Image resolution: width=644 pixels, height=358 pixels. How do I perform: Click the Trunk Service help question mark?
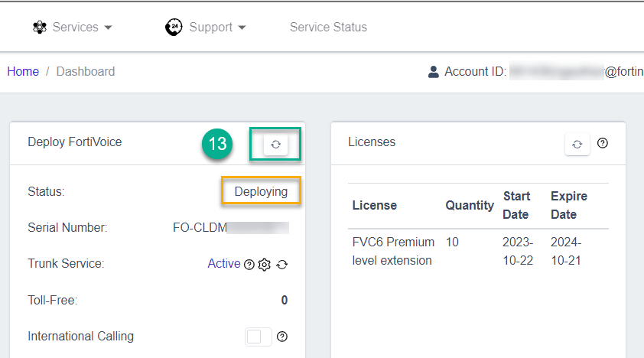tap(249, 265)
